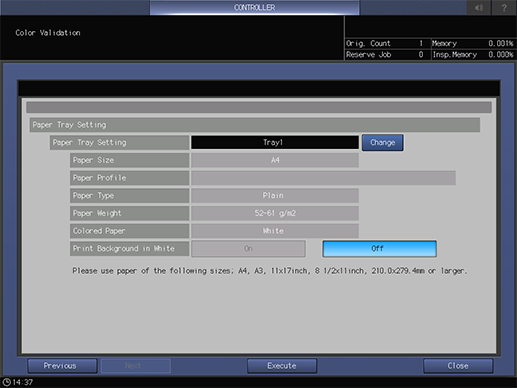Click the Insp.Memory 0.000% status entry

(473, 55)
